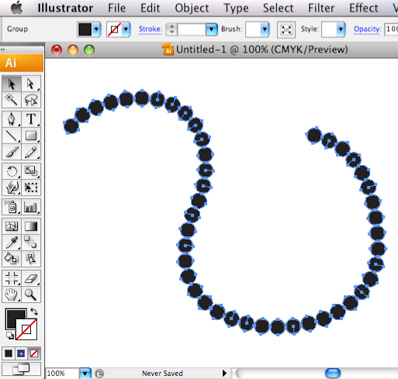
Task: Open the zoom level dropdown
Action: coord(85,373)
